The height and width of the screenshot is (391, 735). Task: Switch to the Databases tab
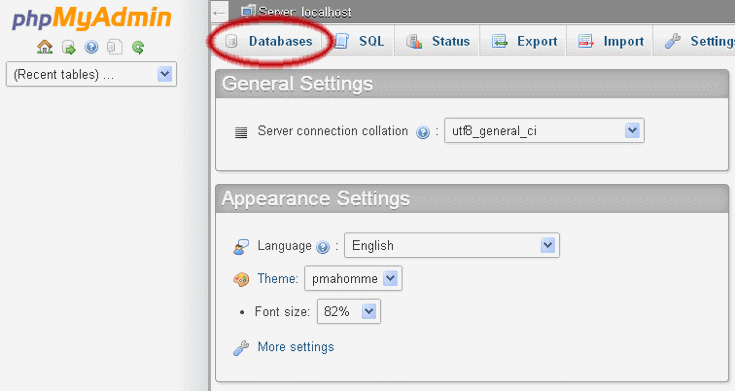coord(269,41)
